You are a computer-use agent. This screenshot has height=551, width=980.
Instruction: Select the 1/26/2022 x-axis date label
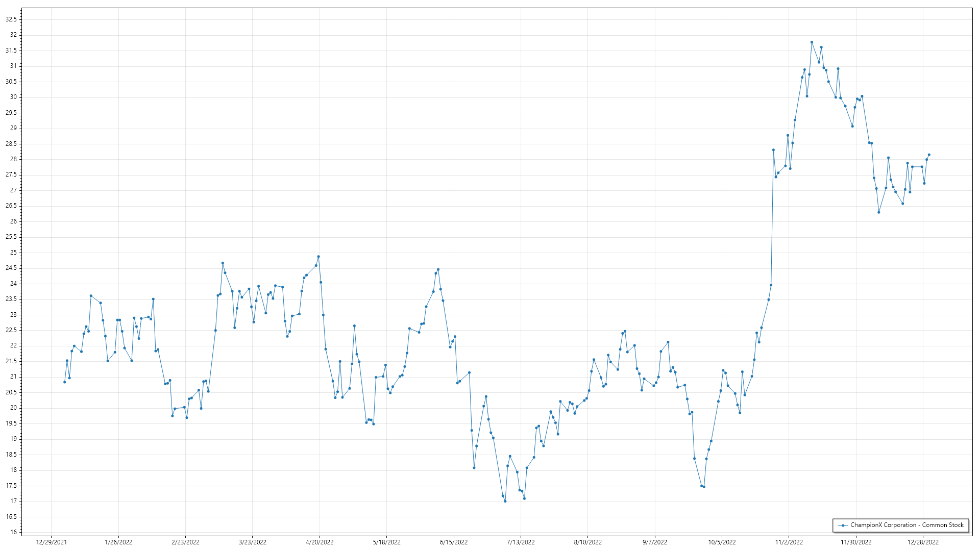[118, 542]
